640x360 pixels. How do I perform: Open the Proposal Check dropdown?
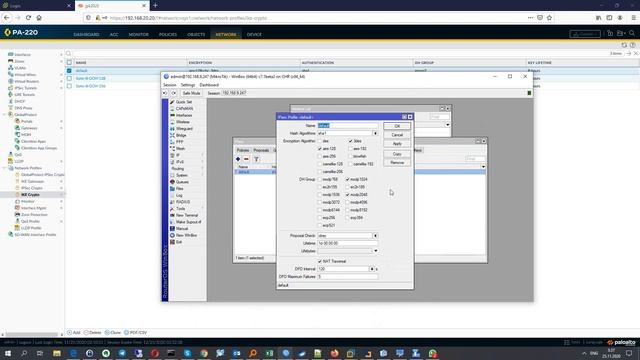coord(375,236)
